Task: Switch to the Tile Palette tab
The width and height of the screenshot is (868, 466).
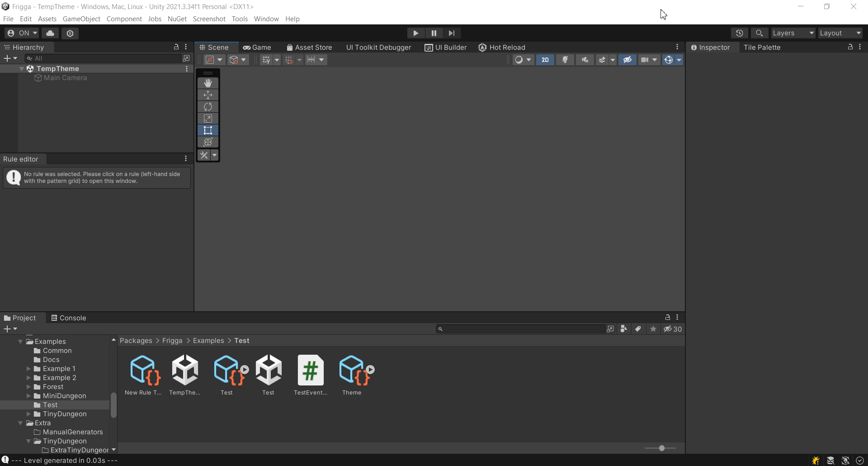Action: pos(762,48)
